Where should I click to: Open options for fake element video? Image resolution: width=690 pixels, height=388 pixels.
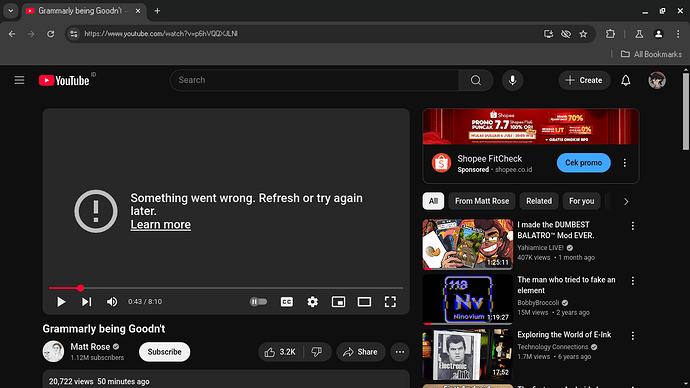click(632, 281)
